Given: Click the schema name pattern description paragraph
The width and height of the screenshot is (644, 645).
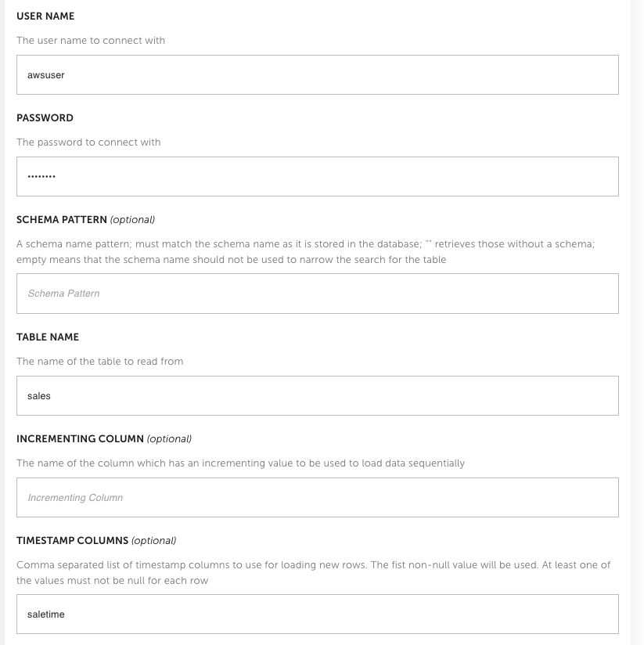Looking at the screenshot, I should point(305,252).
